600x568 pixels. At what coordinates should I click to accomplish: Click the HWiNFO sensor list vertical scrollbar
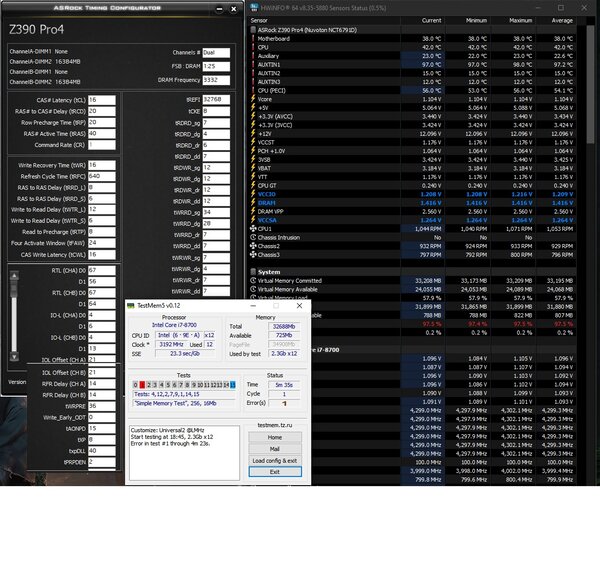click(x=591, y=84)
